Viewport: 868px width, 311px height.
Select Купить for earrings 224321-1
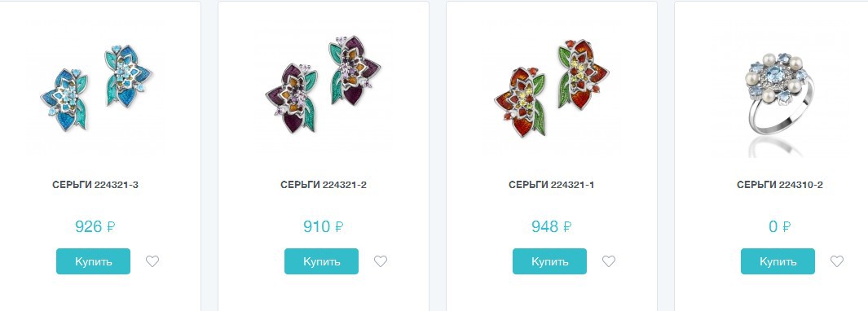[x=549, y=261]
